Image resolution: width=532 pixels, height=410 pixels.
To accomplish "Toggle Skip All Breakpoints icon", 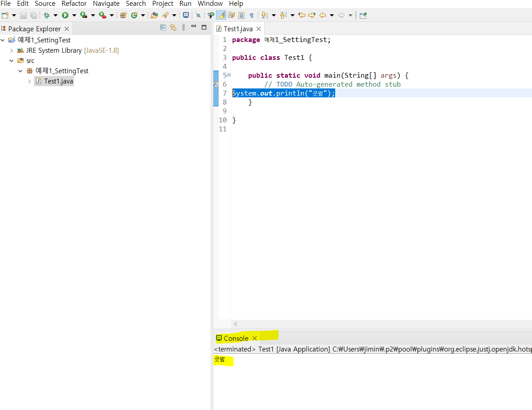I will 199,15.
